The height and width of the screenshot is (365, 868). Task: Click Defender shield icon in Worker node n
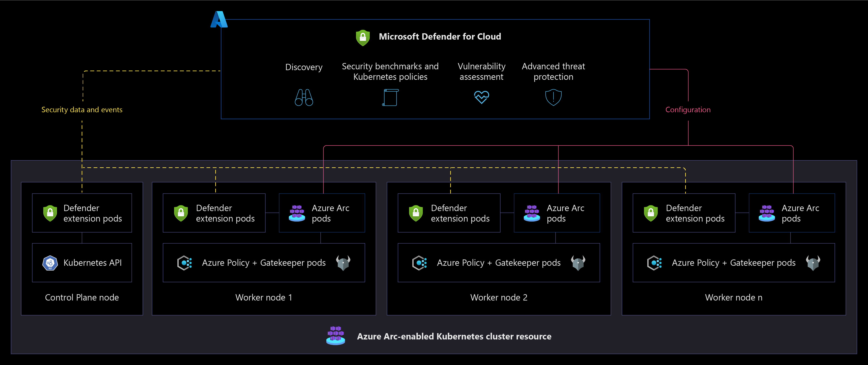click(651, 213)
